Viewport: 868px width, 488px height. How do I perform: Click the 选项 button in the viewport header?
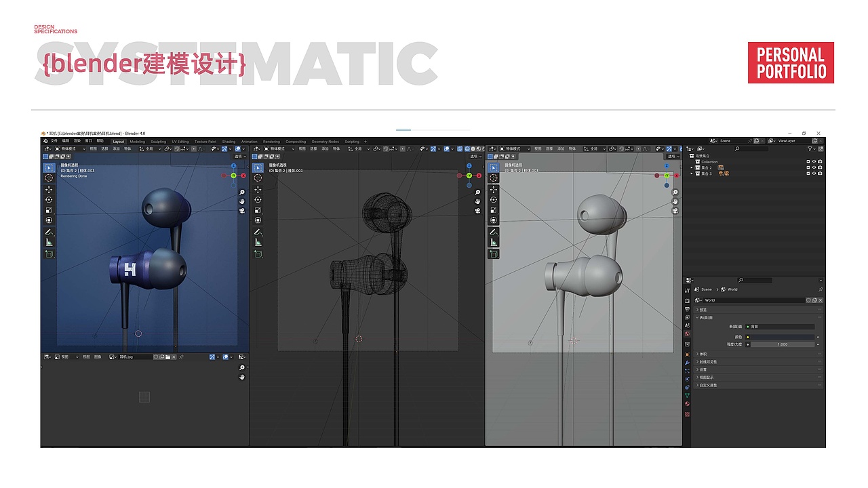pos(239,156)
